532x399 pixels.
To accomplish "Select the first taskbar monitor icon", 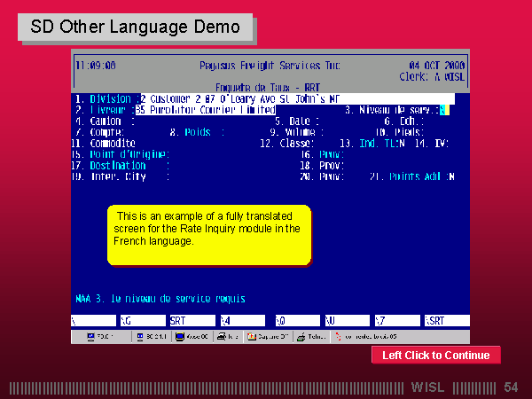I will pos(101,337).
